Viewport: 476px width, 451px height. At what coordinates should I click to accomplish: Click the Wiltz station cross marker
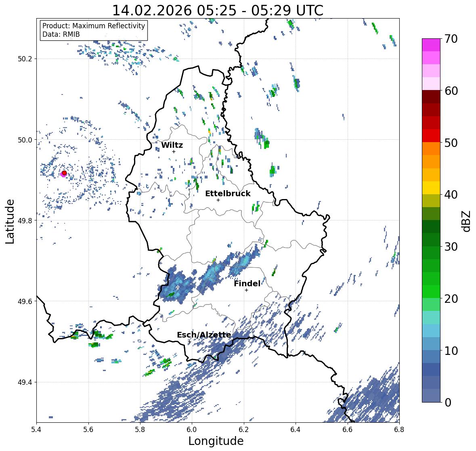click(174, 151)
